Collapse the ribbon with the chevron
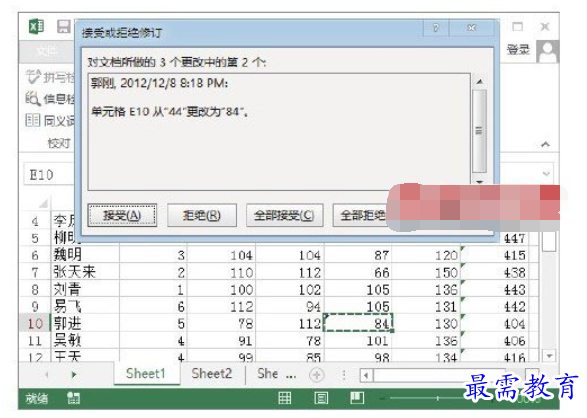The height and width of the screenshot is (418, 587). click(545, 144)
